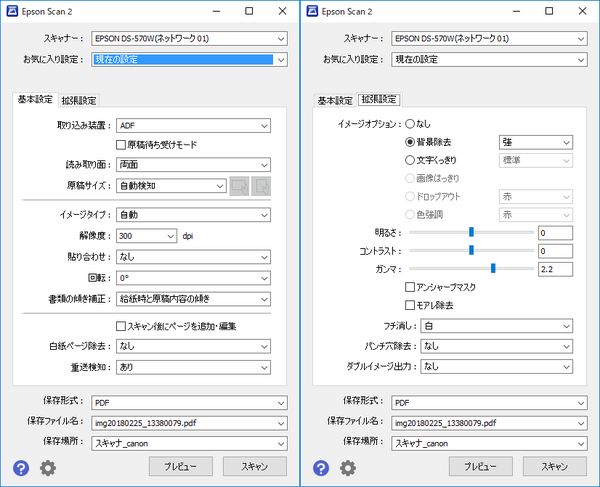Click the grayed portrait orientation icon by 原稿サイズ
This screenshot has height=487, width=600.
pyautogui.click(x=261, y=186)
